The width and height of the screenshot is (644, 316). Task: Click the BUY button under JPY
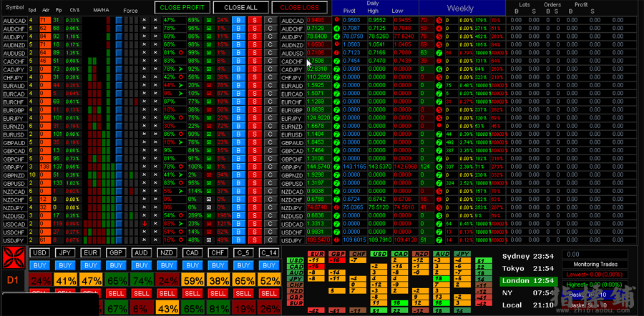pos(65,265)
